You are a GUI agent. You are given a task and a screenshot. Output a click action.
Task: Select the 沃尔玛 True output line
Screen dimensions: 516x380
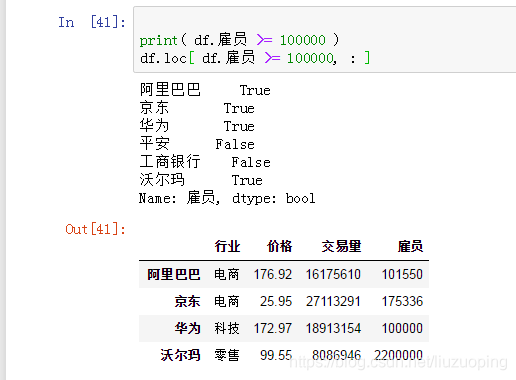pos(201,180)
